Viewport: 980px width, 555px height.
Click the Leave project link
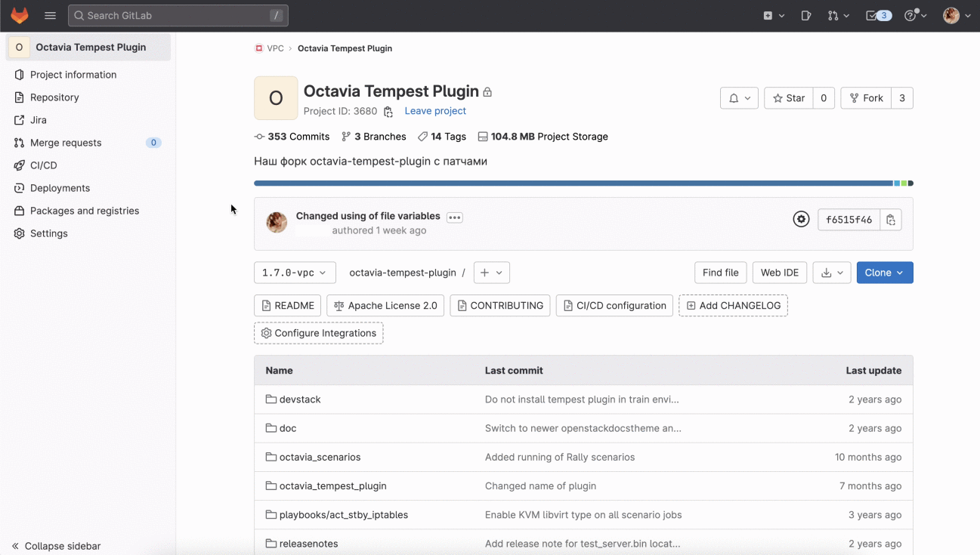point(435,111)
